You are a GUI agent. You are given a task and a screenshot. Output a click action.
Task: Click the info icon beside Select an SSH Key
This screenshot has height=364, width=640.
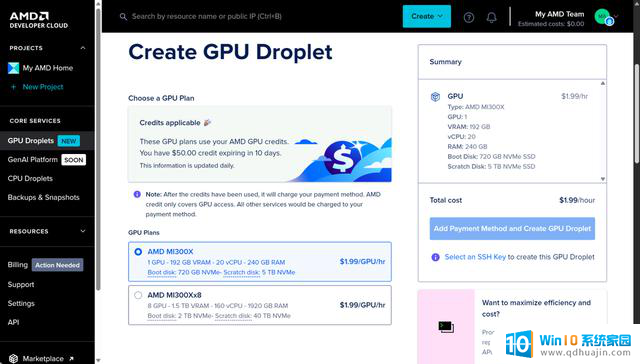click(x=436, y=257)
